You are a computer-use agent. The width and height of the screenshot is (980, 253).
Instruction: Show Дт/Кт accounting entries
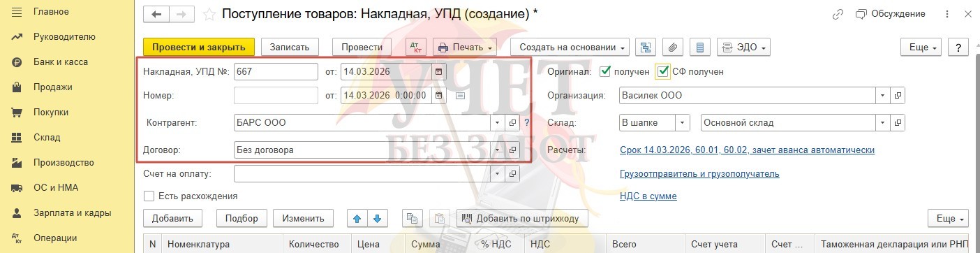417,47
